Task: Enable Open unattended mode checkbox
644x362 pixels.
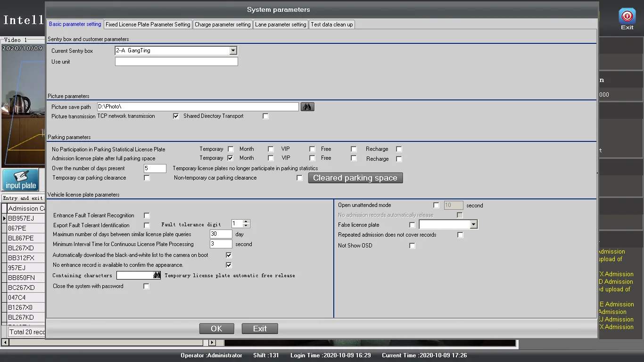Action: (x=436, y=205)
